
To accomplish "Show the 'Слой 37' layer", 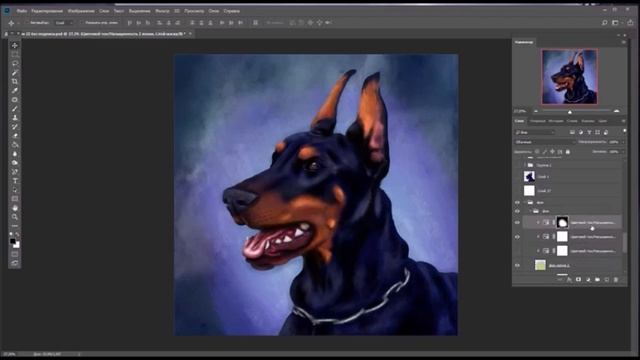I will coord(517,191).
